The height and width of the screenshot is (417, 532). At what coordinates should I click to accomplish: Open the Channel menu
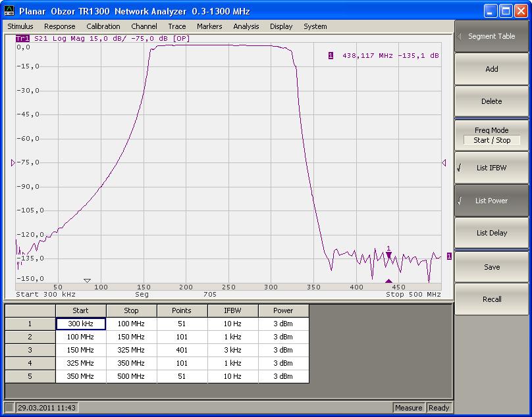(144, 26)
